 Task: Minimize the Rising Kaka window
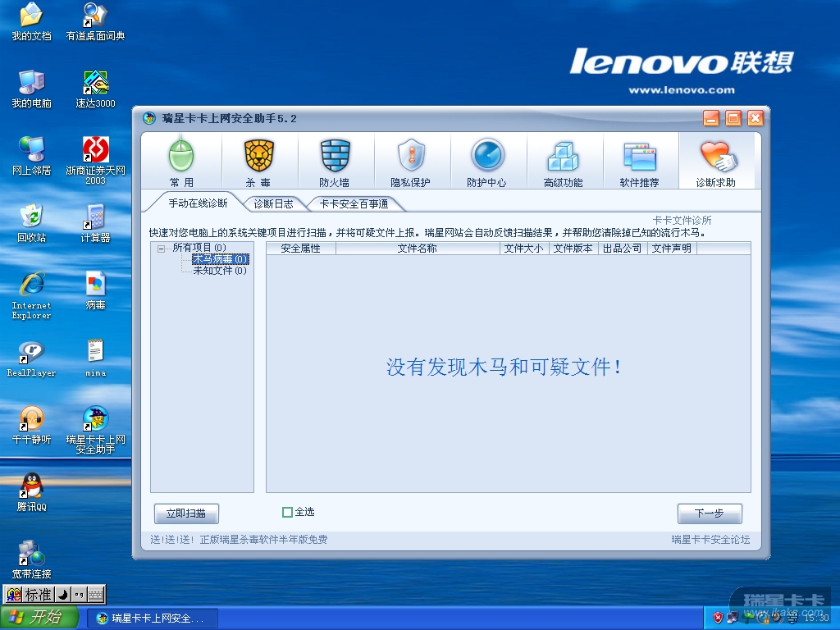click(711, 118)
